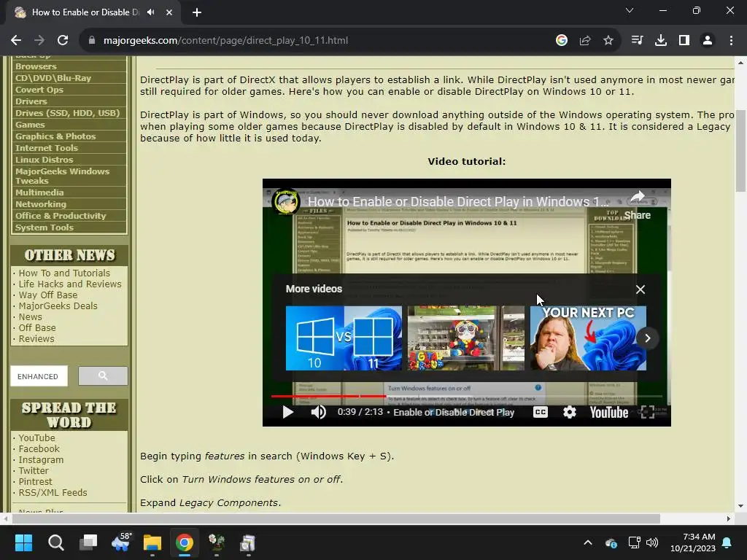Click the site search magnifier button
Viewport: 747px width, 560px height.
(x=103, y=376)
